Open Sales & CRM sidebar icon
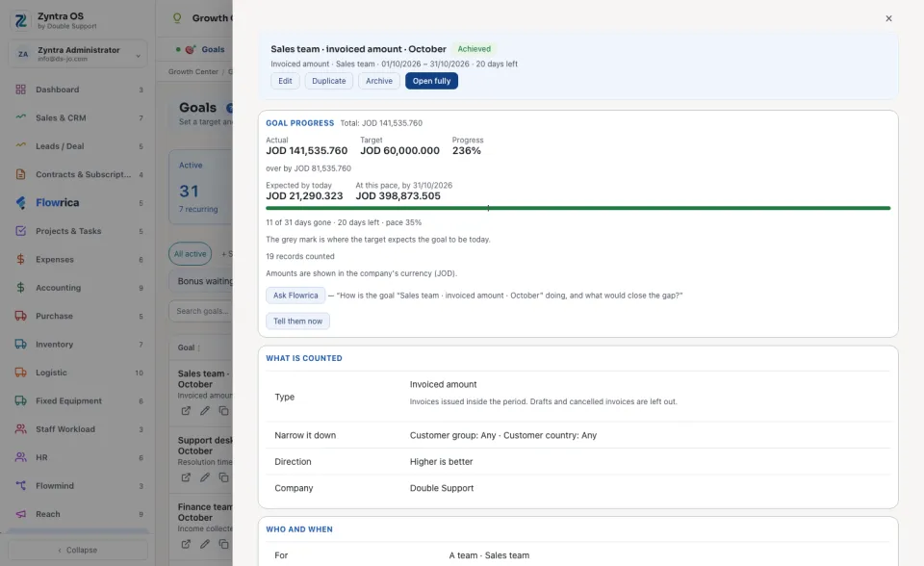Image resolution: width=924 pixels, height=566 pixels. 20,117
